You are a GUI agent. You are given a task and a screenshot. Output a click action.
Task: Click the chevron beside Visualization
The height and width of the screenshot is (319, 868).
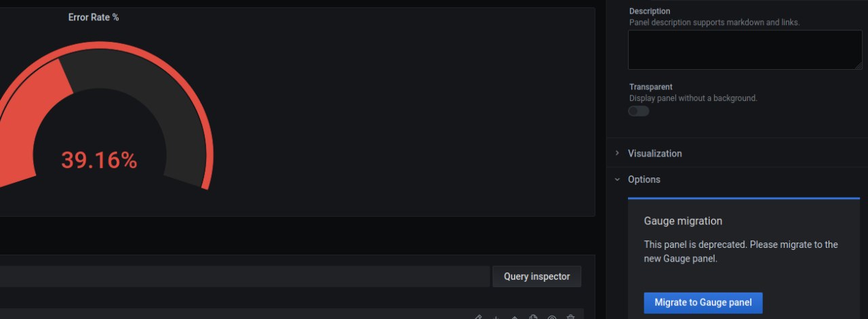pos(617,153)
